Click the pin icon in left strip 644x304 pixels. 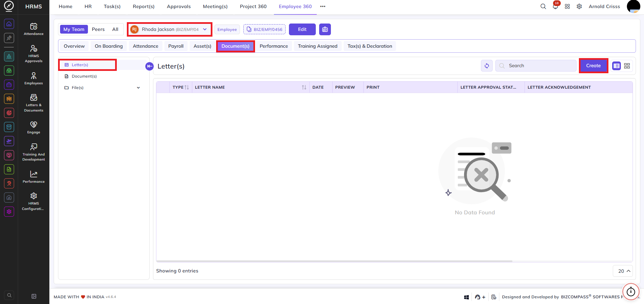point(9,38)
